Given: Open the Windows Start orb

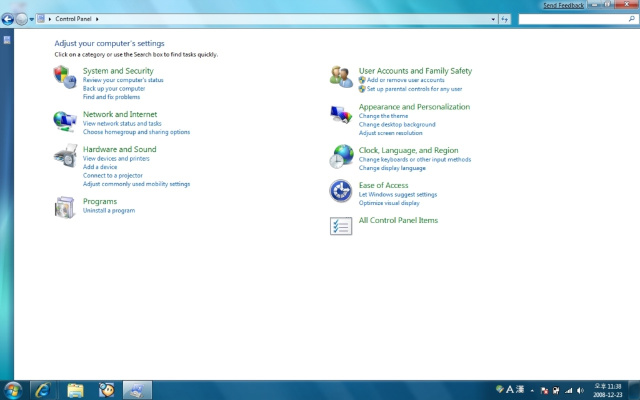Looking at the screenshot, I should tap(13, 390).
